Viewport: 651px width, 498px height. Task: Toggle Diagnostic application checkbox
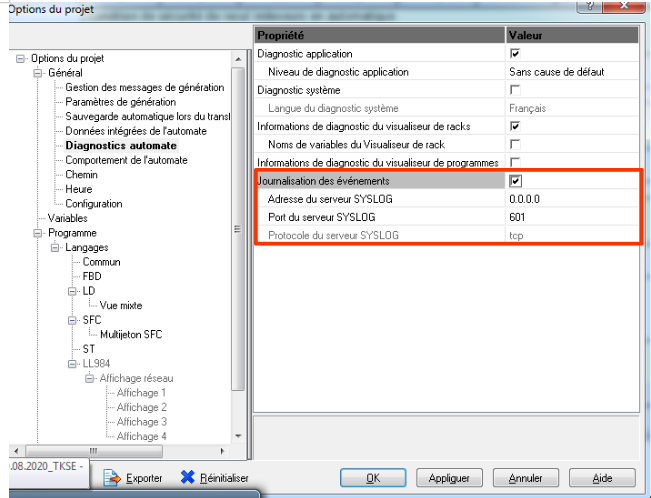point(515,54)
